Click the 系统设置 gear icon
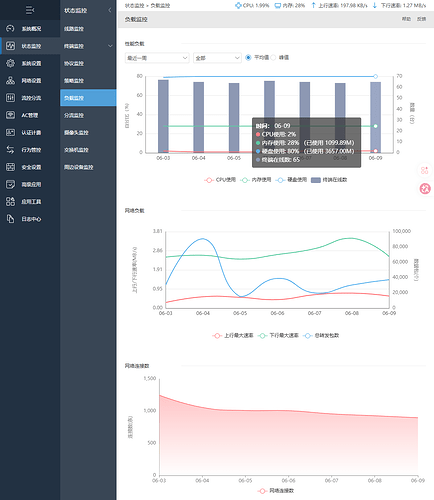The width and height of the screenshot is (434, 500). pos(10,63)
